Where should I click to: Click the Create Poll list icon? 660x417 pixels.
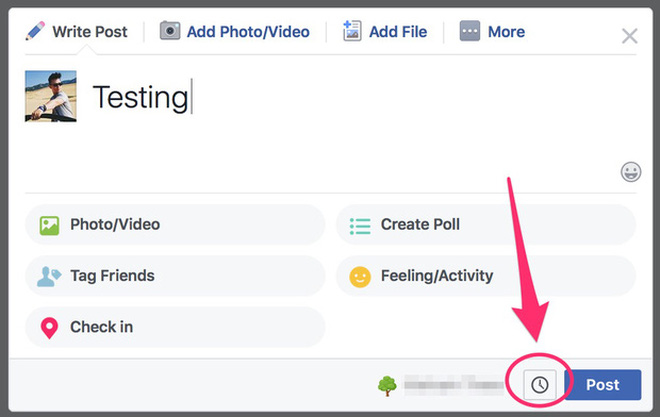(360, 225)
